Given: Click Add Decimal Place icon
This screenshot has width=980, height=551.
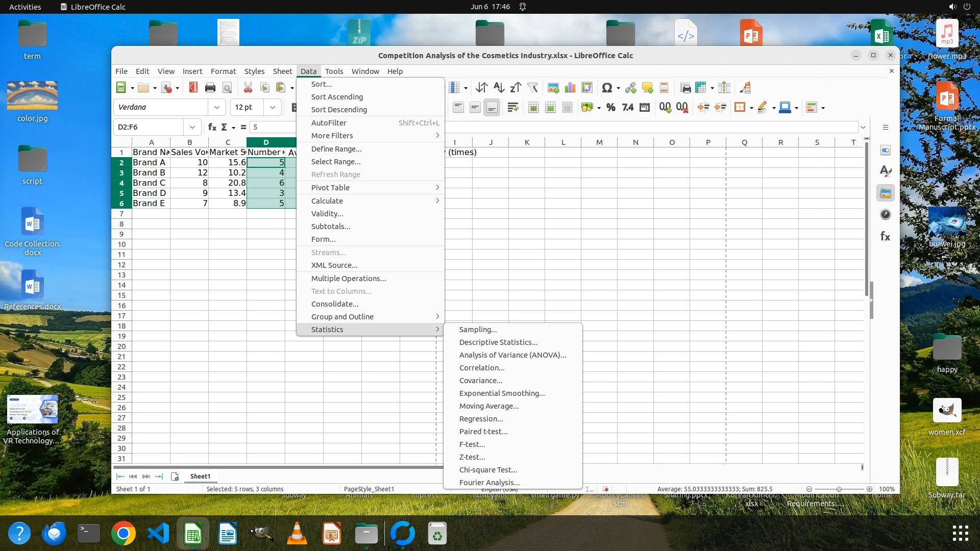Looking at the screenshot, I should (665, 107).
